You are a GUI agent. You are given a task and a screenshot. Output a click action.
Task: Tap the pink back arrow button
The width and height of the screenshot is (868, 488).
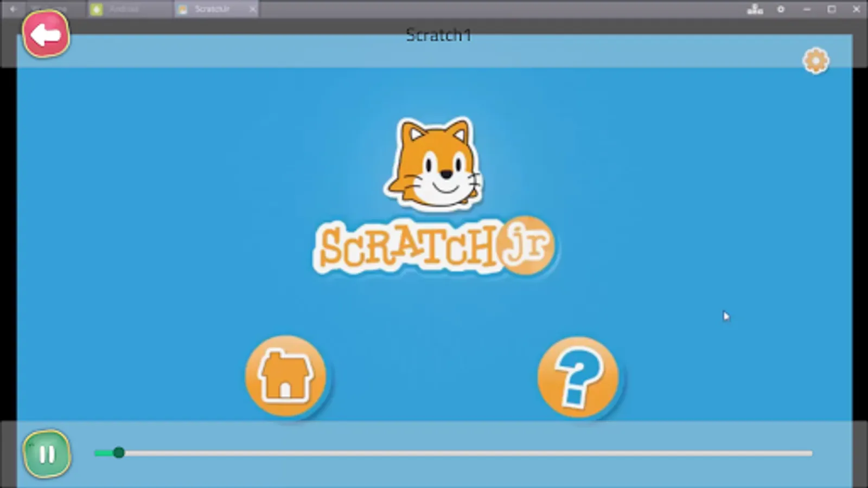point(46,34)
